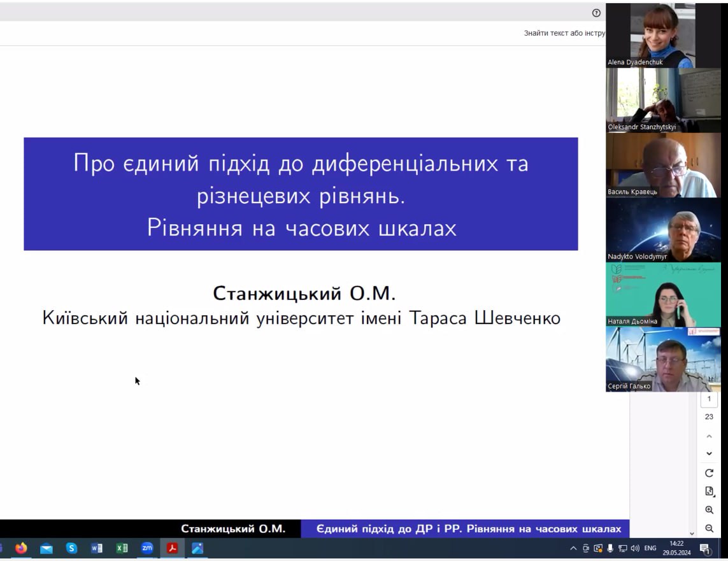Select Василь Кравець's video thumbnail
728x561 pixels.
pos(663,165)
